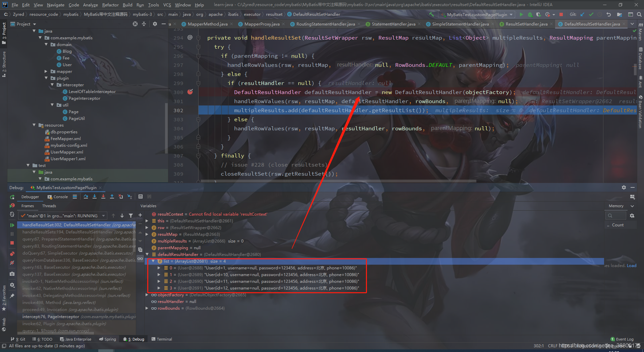Click the Memory panel search field
The image size is (644, 352).
point(615,216)
